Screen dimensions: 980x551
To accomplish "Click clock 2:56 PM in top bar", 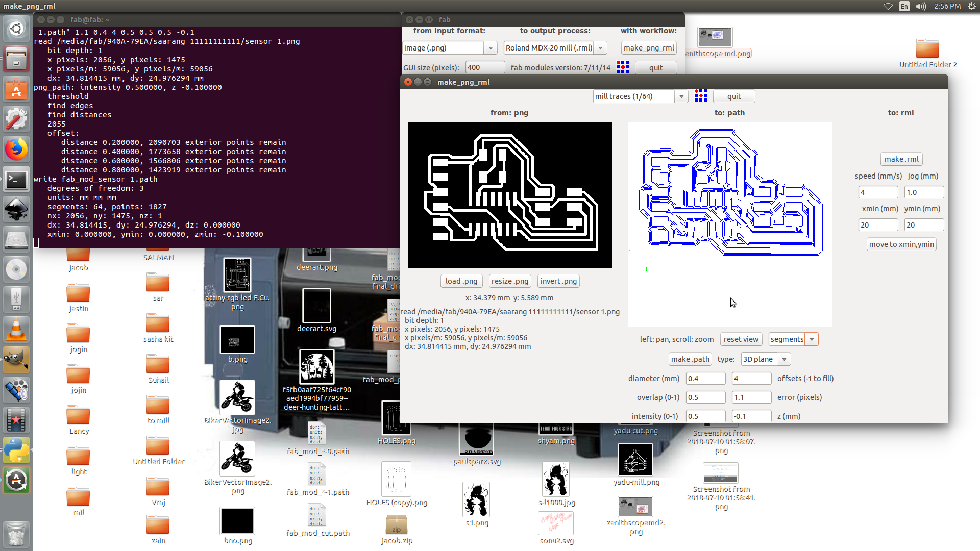I will [947, 6].
